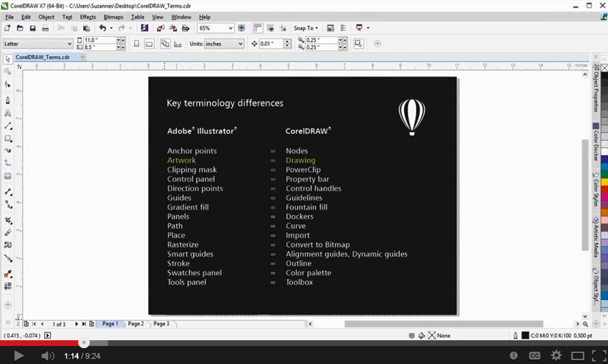Image resolution: width=608 pixels, height=364 pixels.
Task: Click the Print icon
Action: [45, 28]
